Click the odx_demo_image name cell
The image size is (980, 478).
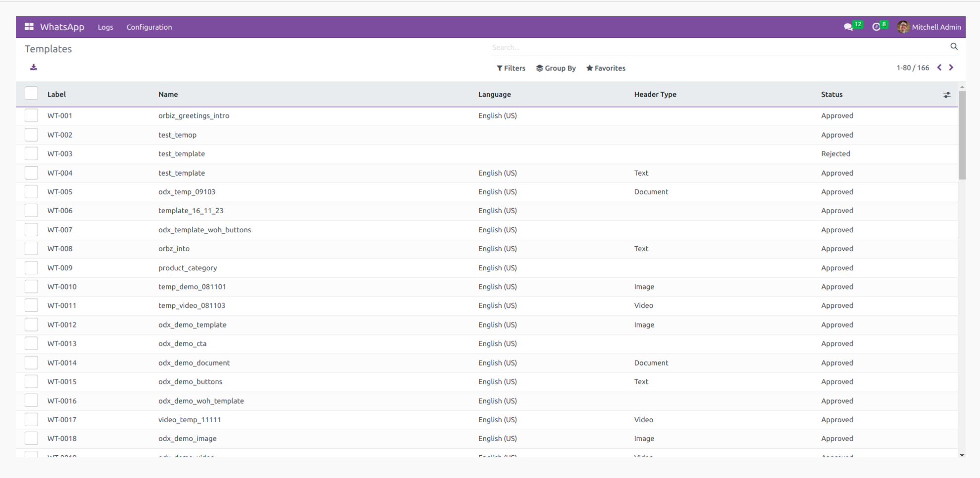(188, 439)
